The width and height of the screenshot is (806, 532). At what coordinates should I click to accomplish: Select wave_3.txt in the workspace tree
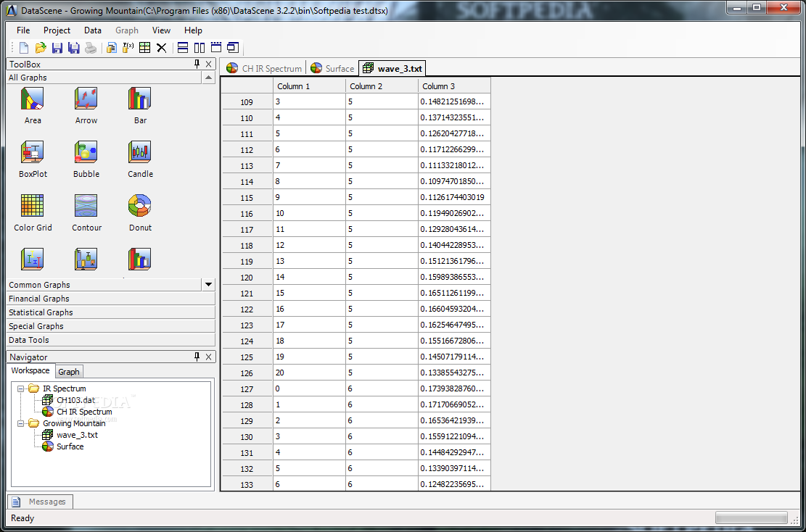77,435
